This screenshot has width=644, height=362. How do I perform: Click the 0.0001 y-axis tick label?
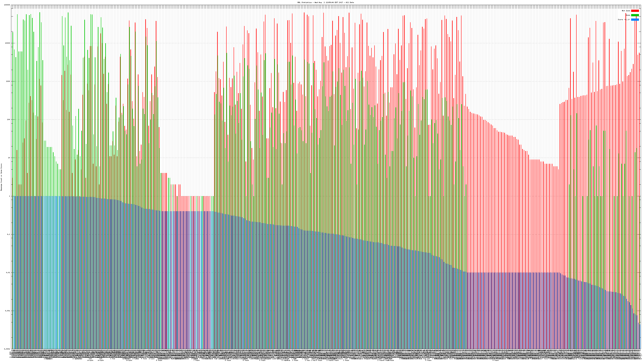click(7, 349)
